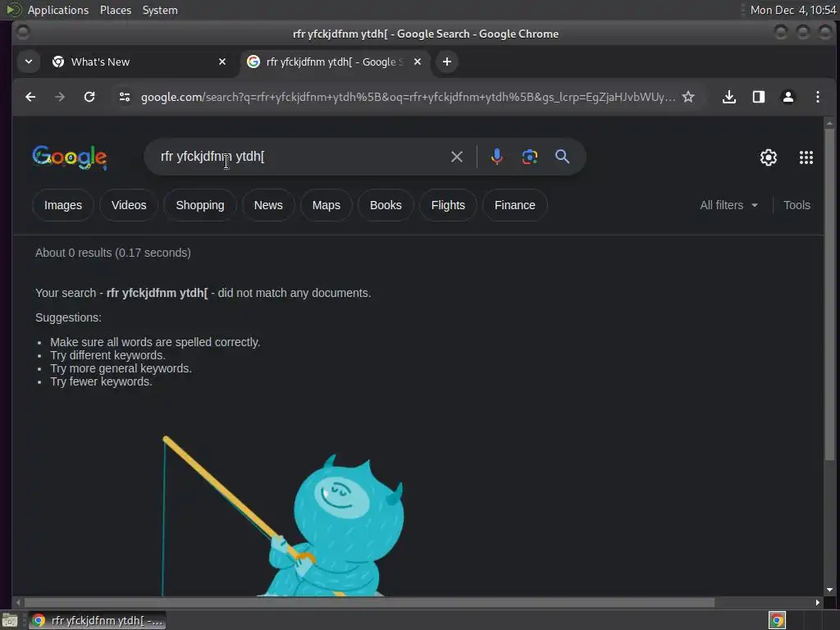Click 'Try different keywords.' suggestion text
Screen dimensions: 840x630
pyautogui.click(x=107, y=355)
